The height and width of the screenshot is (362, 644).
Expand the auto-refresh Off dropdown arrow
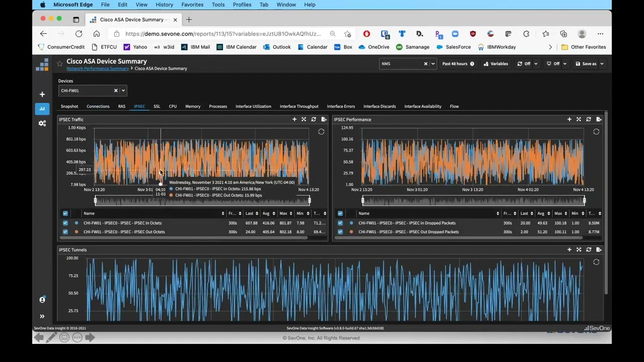tap(536, 64)
